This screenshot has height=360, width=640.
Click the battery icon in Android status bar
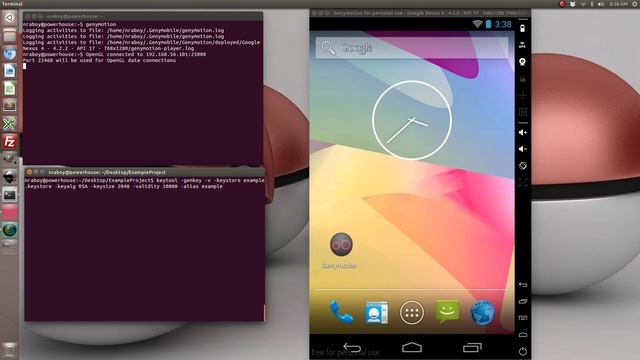pyautogui.click(x=488, y=24)
